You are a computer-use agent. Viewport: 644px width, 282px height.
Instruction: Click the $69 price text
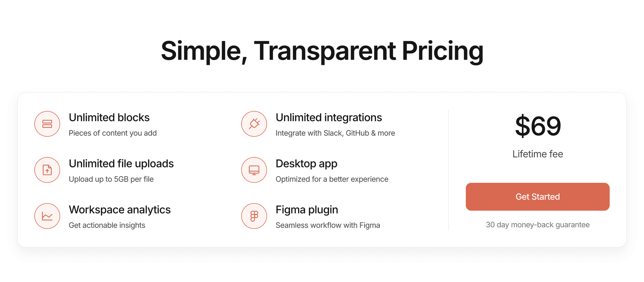pos(538,126)
